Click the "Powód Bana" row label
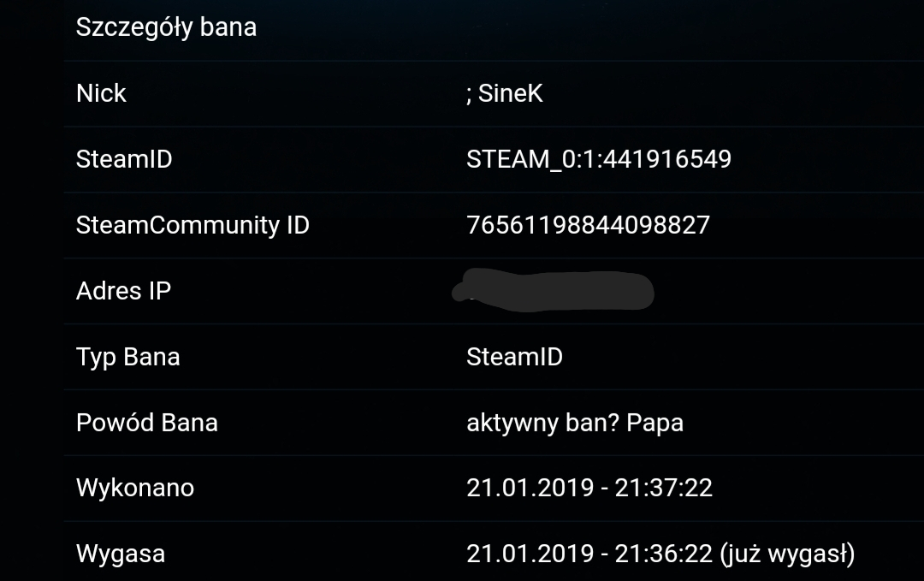Image resolution: width=924 pixels, height=581 pixels. click(146, 423)
